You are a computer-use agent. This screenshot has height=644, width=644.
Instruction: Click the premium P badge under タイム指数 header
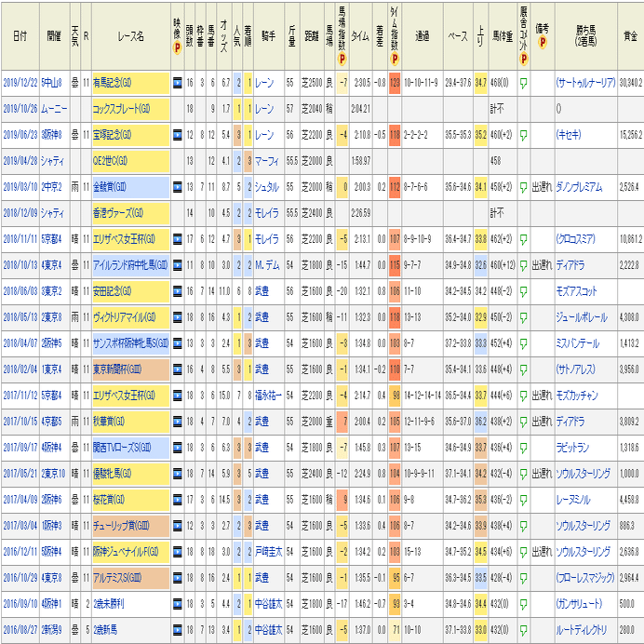pyautogui.click(x=395, y=59)
